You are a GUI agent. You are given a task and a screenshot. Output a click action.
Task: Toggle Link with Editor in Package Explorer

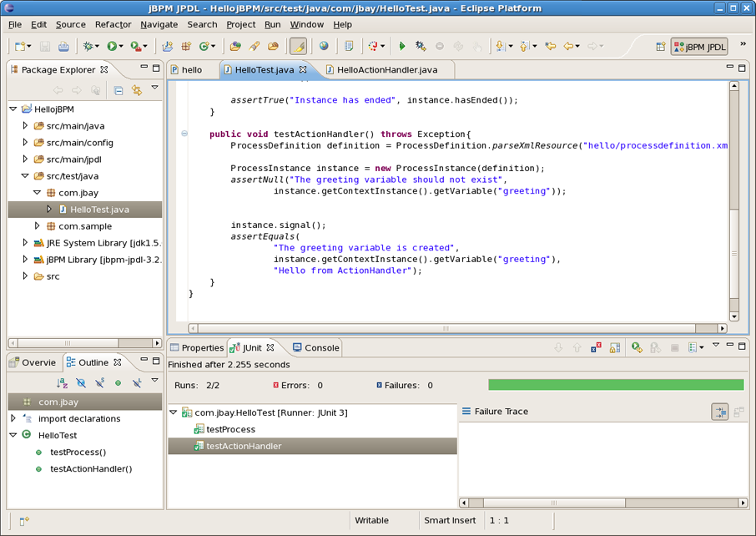[x=137, y=90]
